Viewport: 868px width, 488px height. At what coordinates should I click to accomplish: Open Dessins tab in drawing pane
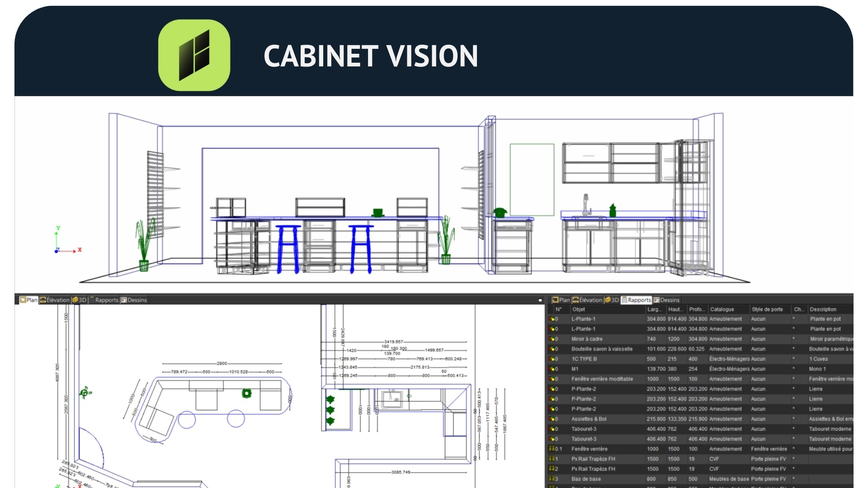pos(134,300)
